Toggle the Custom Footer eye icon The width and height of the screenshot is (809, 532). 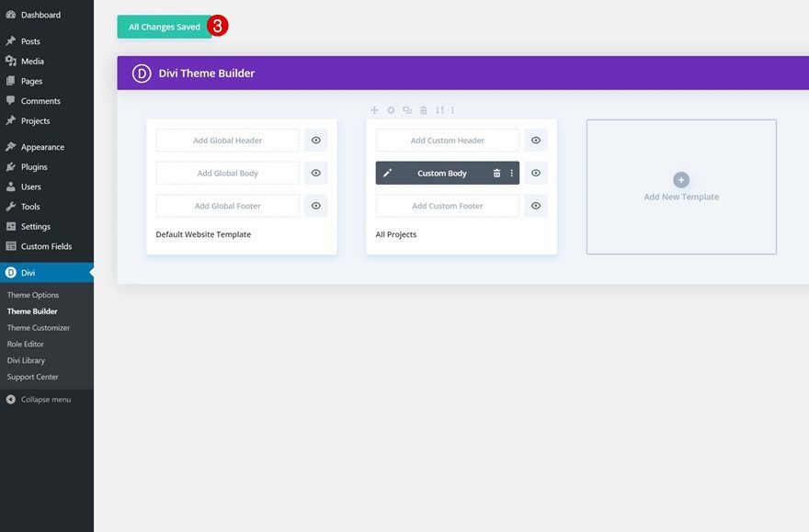point(535,205)
